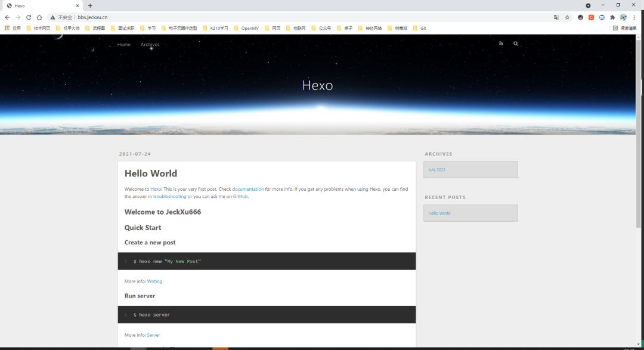Click the chrome tab search dropdown icon
The image size is (644, 350).
(x=588, y=6)
